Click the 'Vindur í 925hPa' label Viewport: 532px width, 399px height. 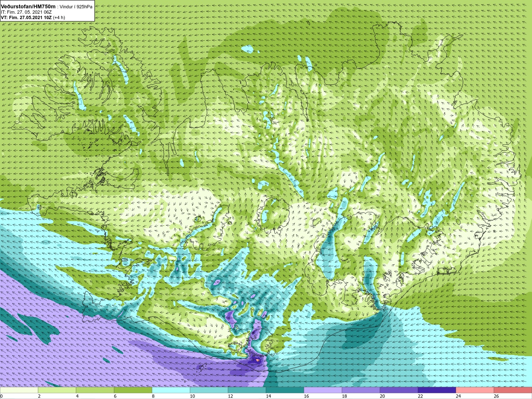(76, 7)
